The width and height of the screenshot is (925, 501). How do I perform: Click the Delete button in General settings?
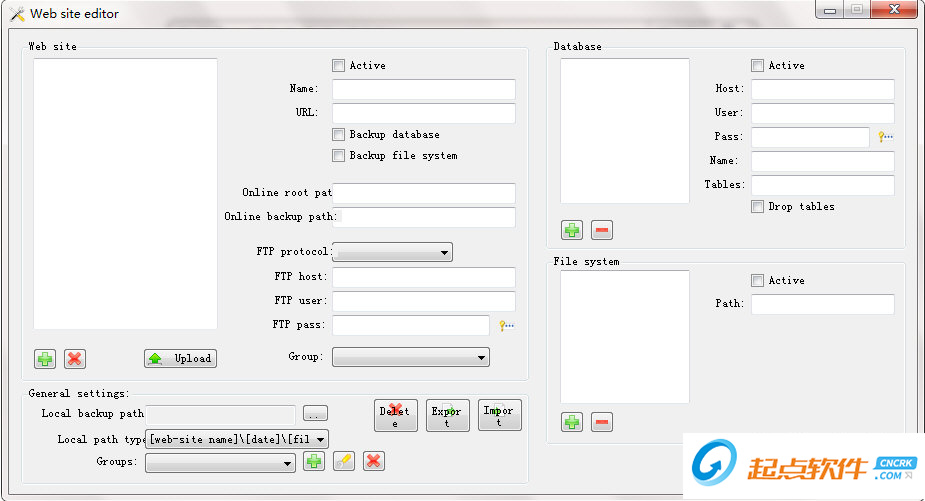(x=395, y=415)
